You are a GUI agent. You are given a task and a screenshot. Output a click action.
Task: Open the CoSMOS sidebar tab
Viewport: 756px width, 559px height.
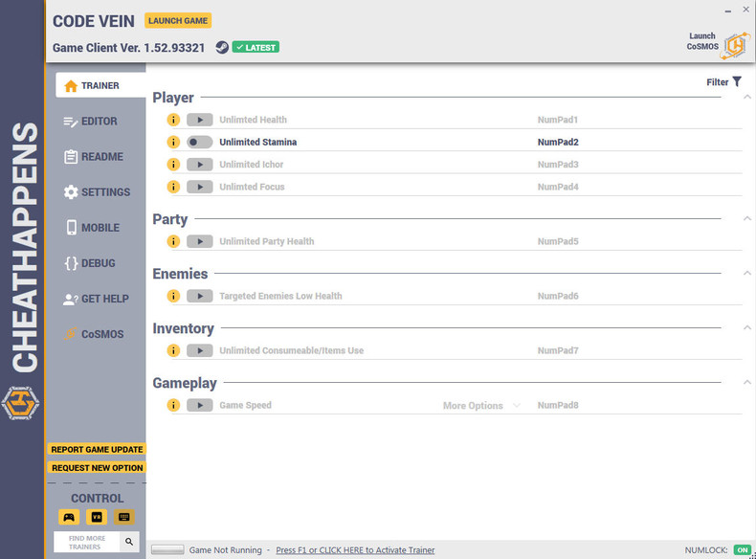coord(96,334)
